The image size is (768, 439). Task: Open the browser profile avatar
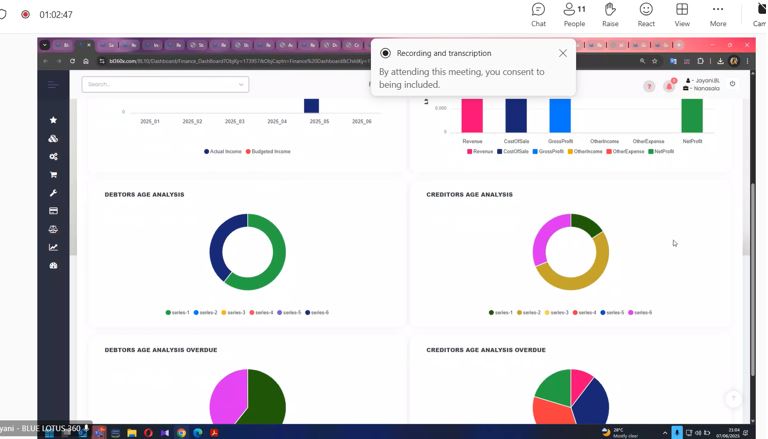[x=734, y=61]
